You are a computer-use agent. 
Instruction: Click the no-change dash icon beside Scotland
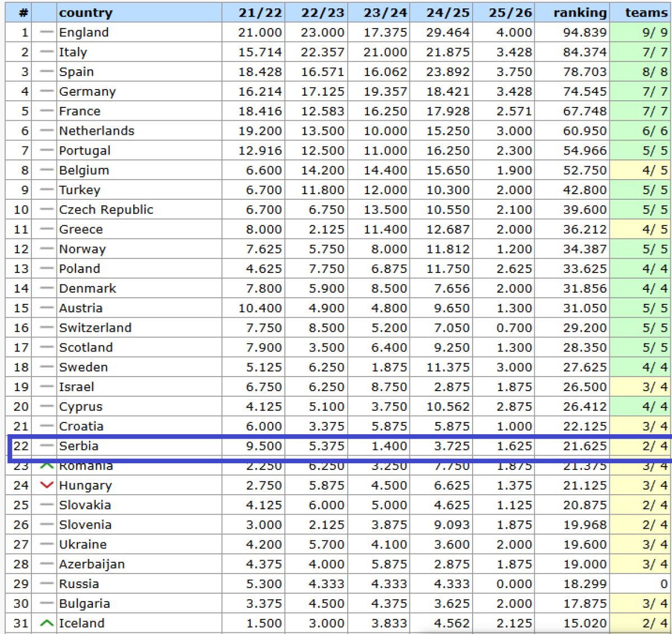[x=47, y=347]
